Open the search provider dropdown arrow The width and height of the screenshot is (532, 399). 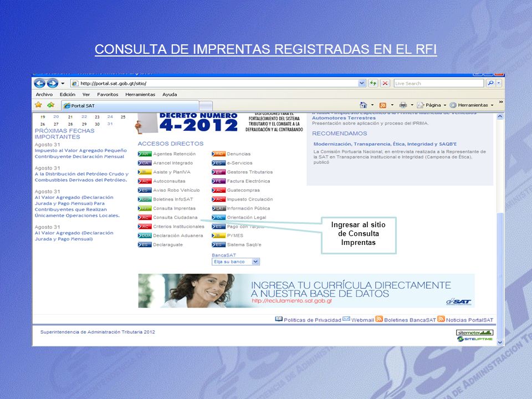tap(499, 83)
